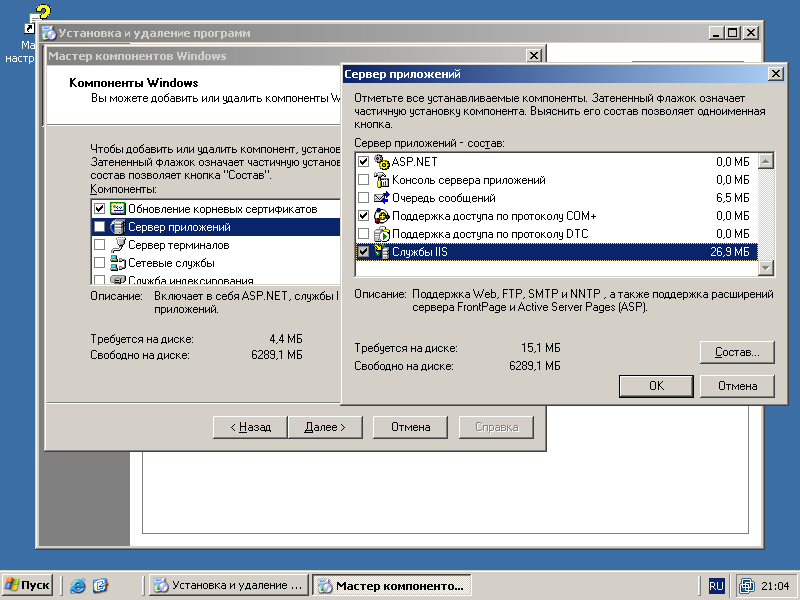Click list scrollbar down arrow
This screenshot has width=800, height=600.
pos(766,267)
